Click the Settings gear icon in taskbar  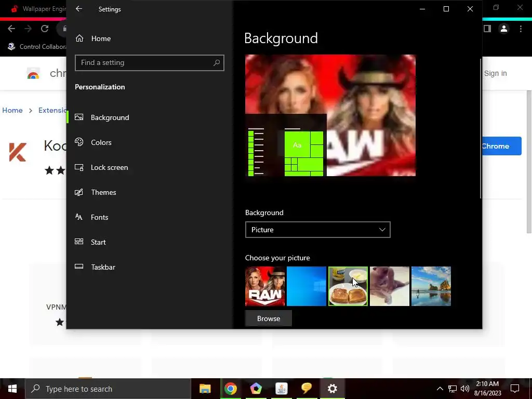(332, 389)
